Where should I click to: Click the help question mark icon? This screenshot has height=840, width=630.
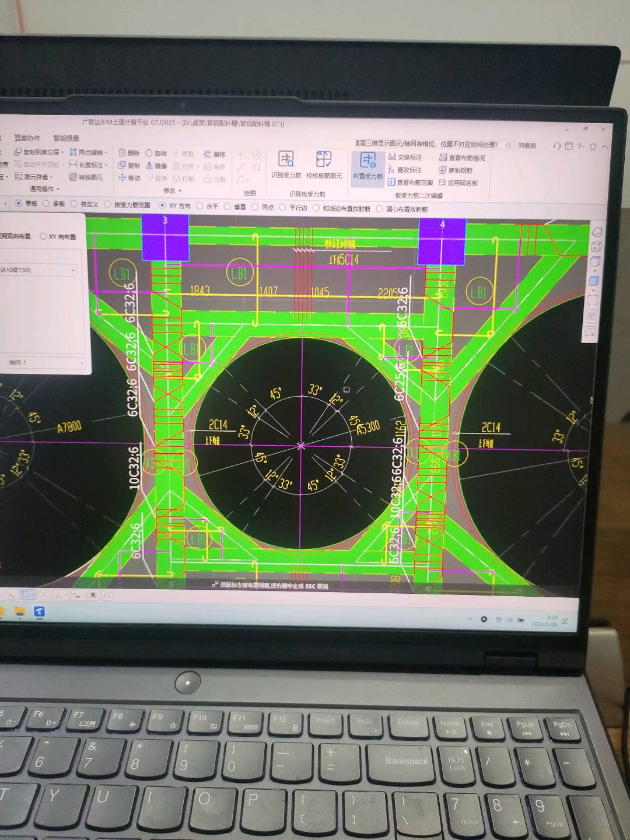tap(580, 146)
